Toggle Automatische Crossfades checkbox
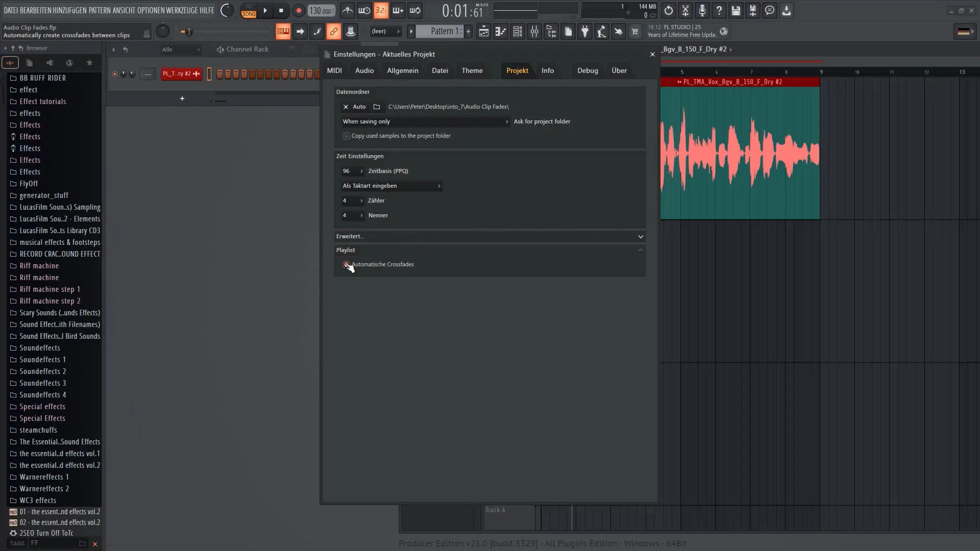 (347, 264)
